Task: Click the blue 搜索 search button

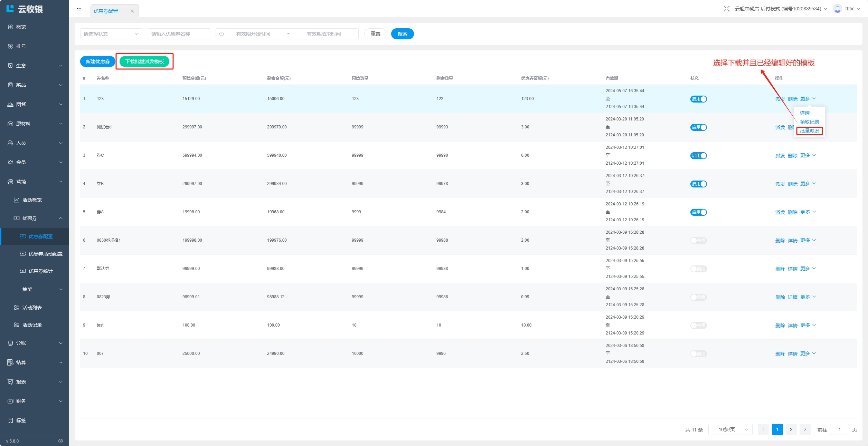Action: tap(402, 34)
